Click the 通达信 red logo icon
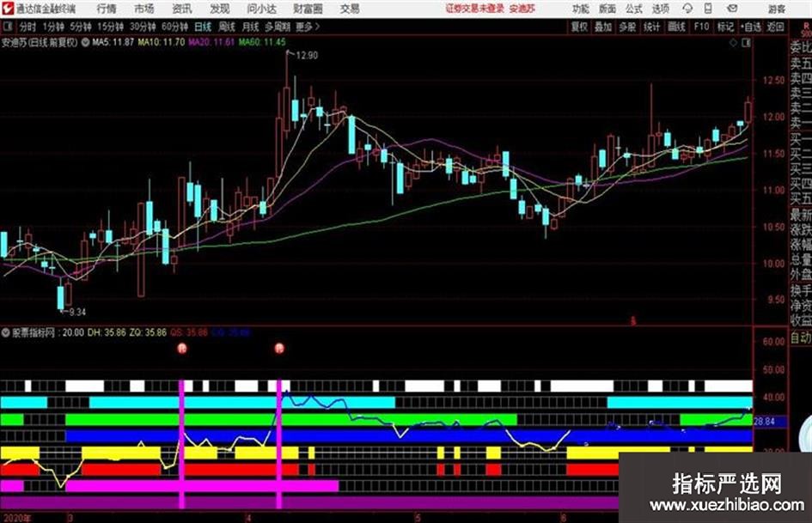The height and width of the screenshot is (523, 812). tap(7, 9)
